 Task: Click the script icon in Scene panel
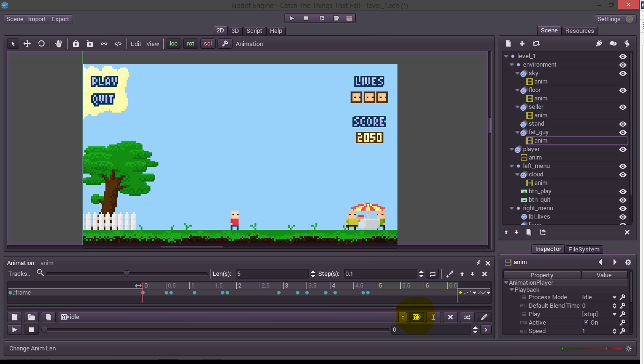(x=627, y=44)
